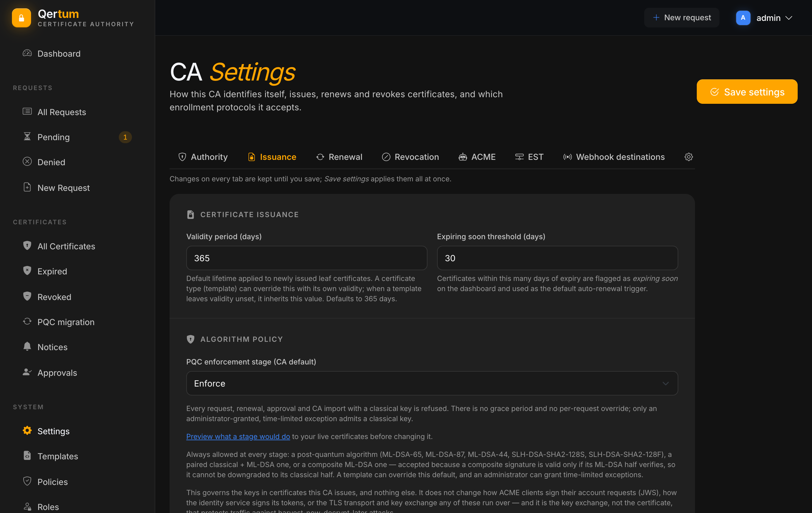Open the PQC enforcement stage dropdown

(x=432, y=383)
